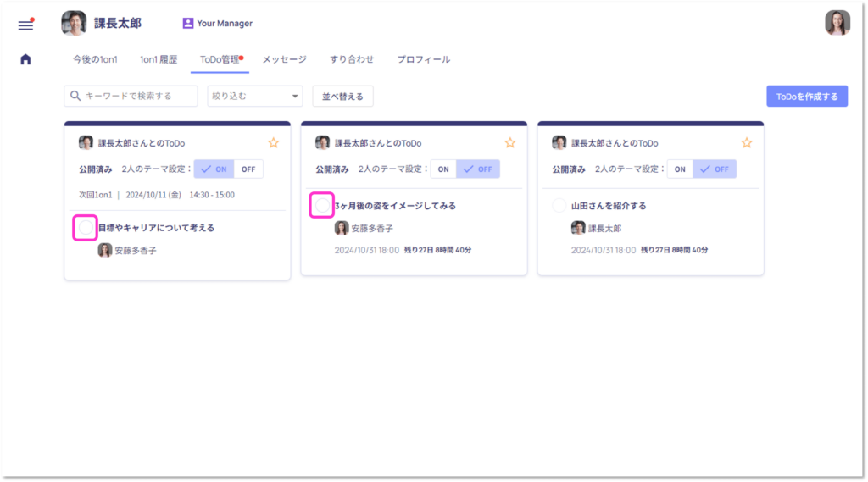Image resolution: width=868 pixels, height=482 pixels.
Task: Open the hamburger menu icon
Action: (25, 25)
